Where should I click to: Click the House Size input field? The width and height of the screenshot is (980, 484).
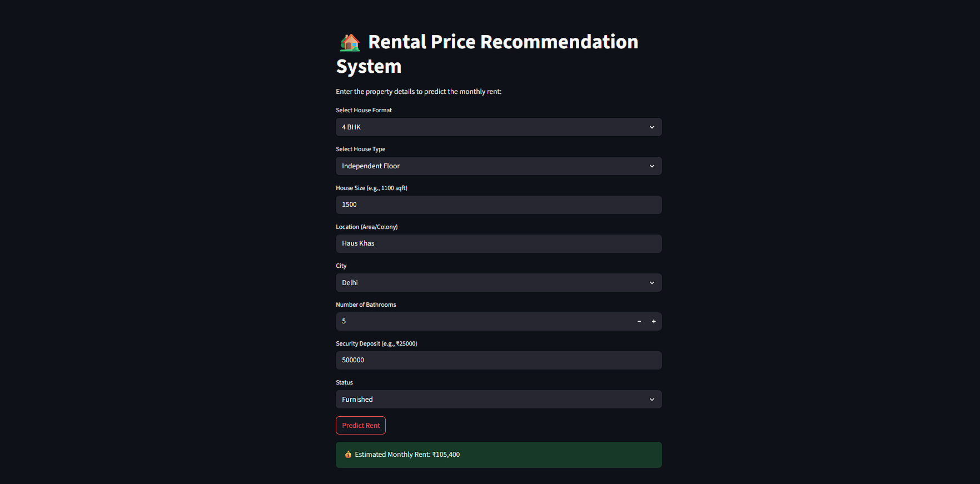coord(499,204)
